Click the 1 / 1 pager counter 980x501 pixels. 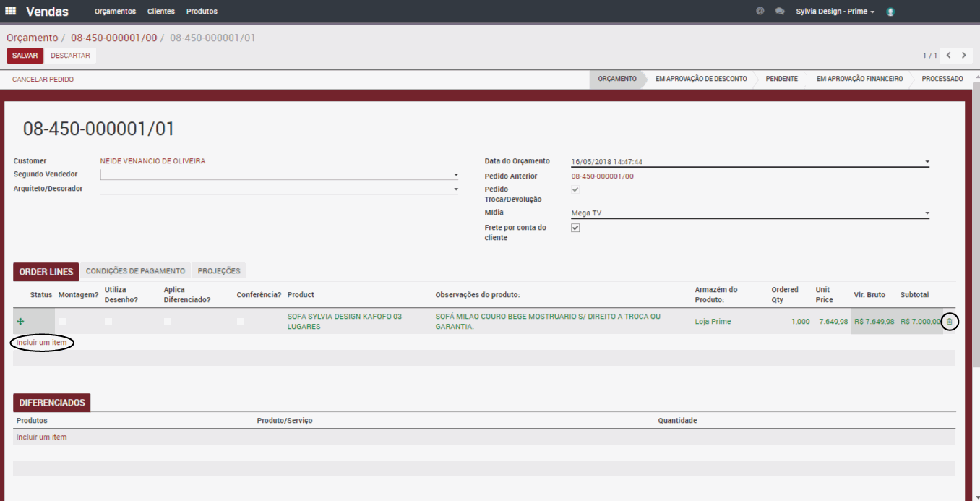(929, 56)
